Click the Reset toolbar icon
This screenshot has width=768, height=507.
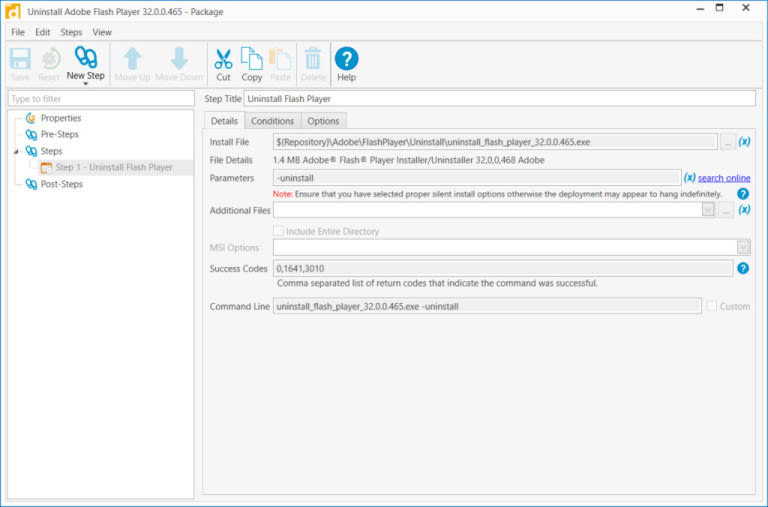48,59
